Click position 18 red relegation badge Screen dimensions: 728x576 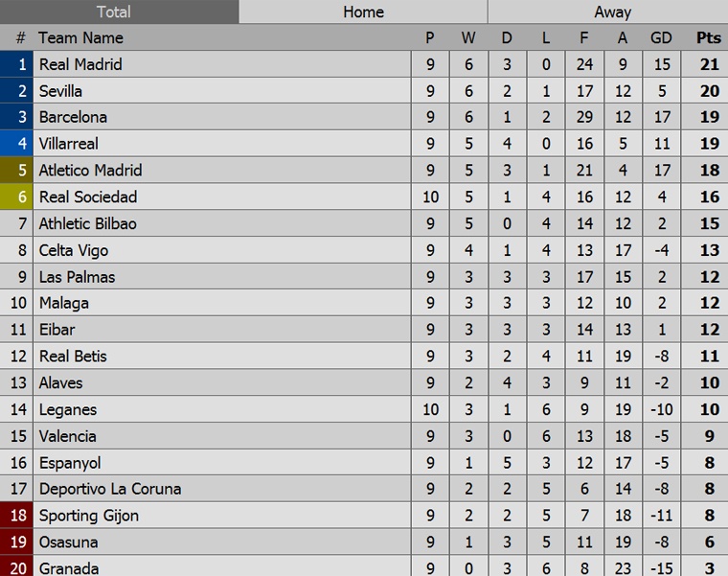[19, 516]
